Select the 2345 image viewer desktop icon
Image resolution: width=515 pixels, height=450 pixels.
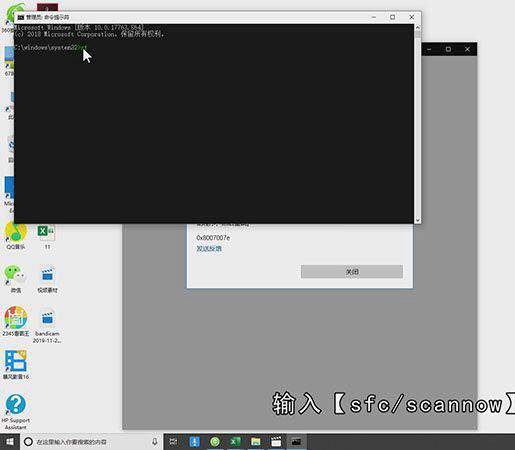(x=15, y=321)
